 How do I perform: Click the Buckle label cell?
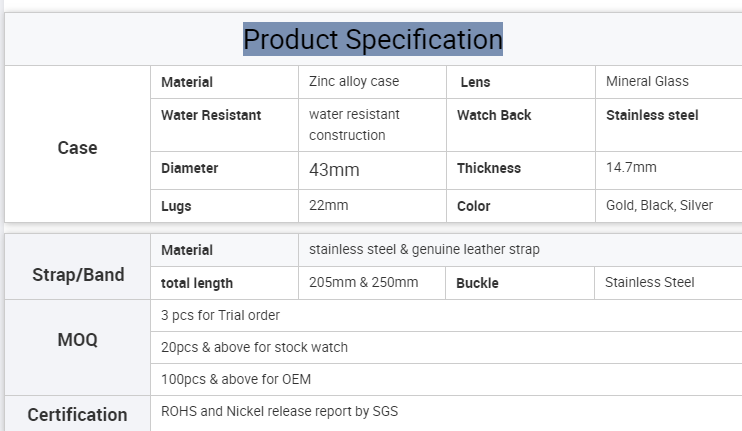520,283
